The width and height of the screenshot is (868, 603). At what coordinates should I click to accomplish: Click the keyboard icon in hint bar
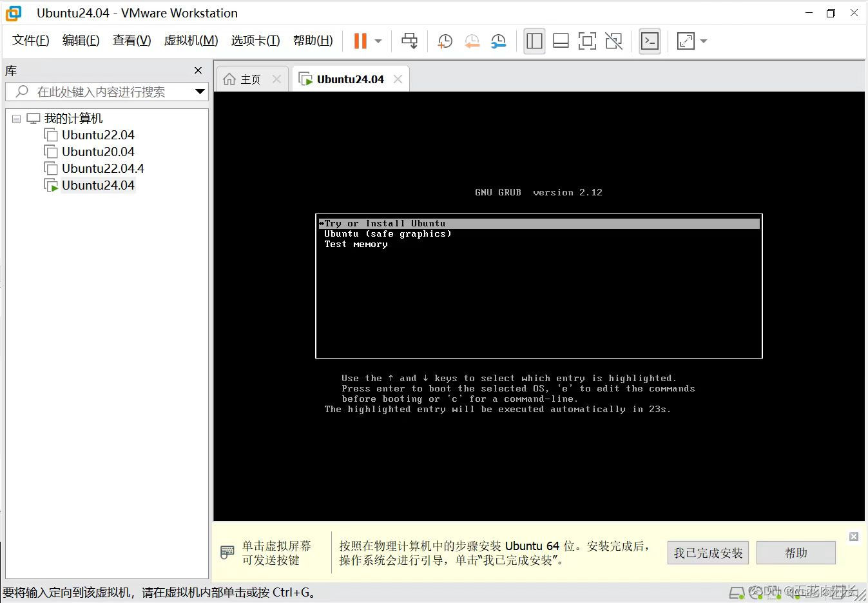click(227, 553)
